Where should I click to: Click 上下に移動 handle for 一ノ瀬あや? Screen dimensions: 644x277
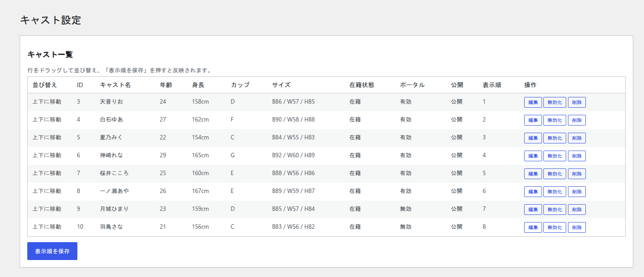[x=47, y=191]
